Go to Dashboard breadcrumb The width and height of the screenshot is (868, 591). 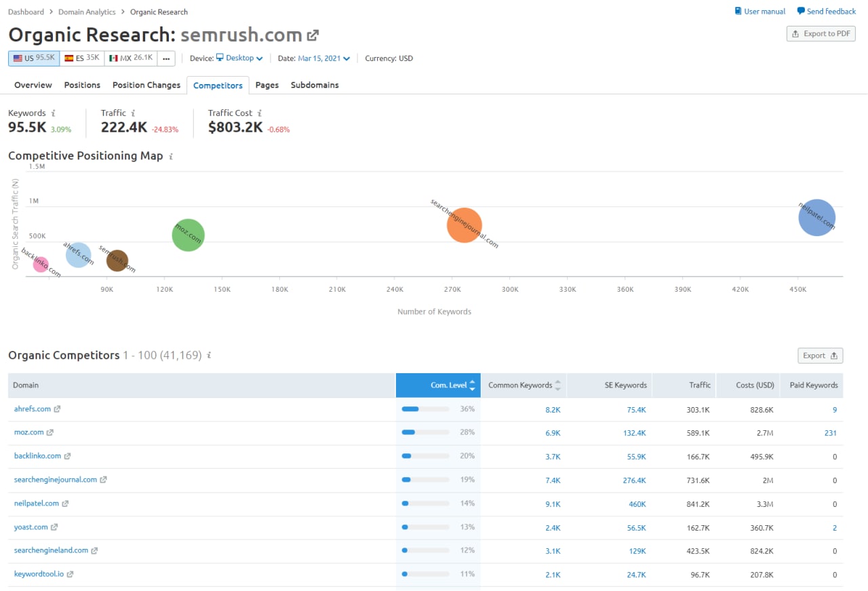coord(26,12)
